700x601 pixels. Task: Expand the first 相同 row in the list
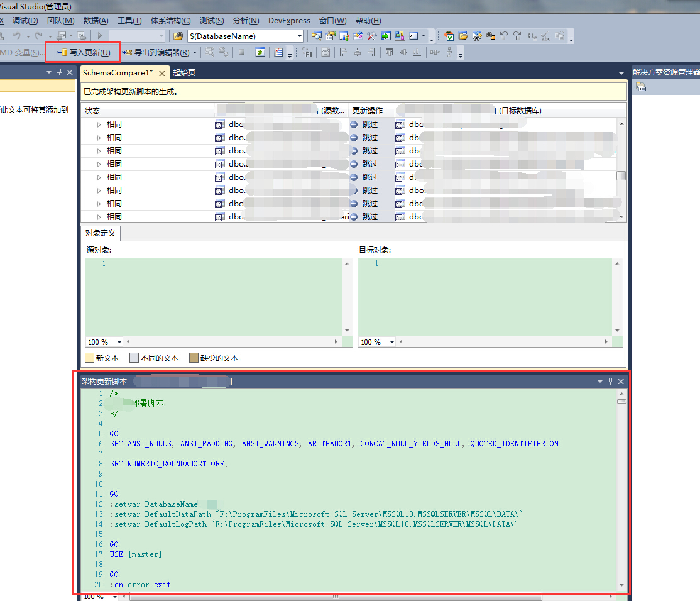pos(99,124)
